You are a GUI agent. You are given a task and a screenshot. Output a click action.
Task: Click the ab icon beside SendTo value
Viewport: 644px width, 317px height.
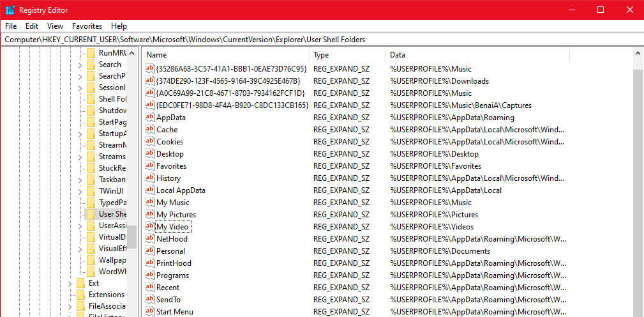tap(150, 299)
